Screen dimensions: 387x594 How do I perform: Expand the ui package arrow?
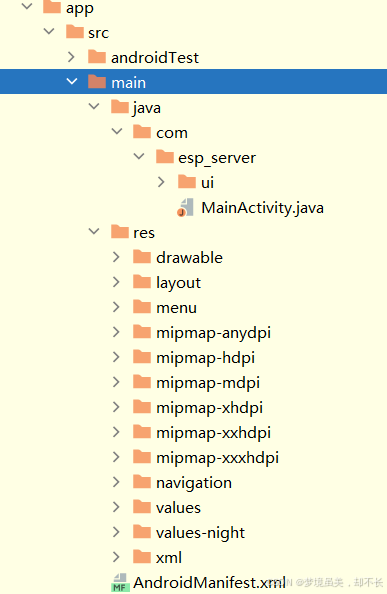161,182
